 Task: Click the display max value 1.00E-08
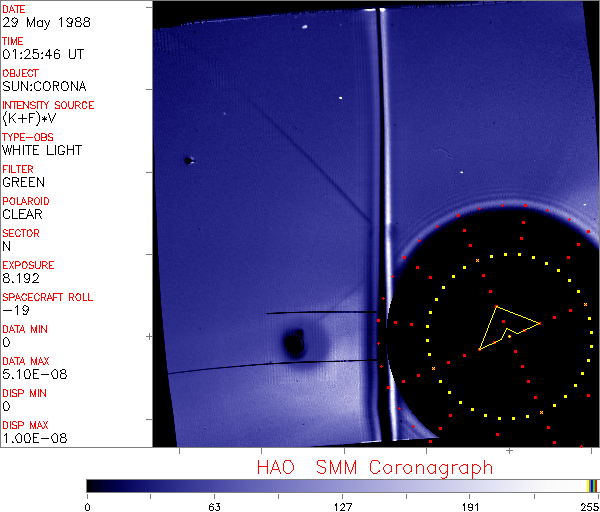click(32, 438)
